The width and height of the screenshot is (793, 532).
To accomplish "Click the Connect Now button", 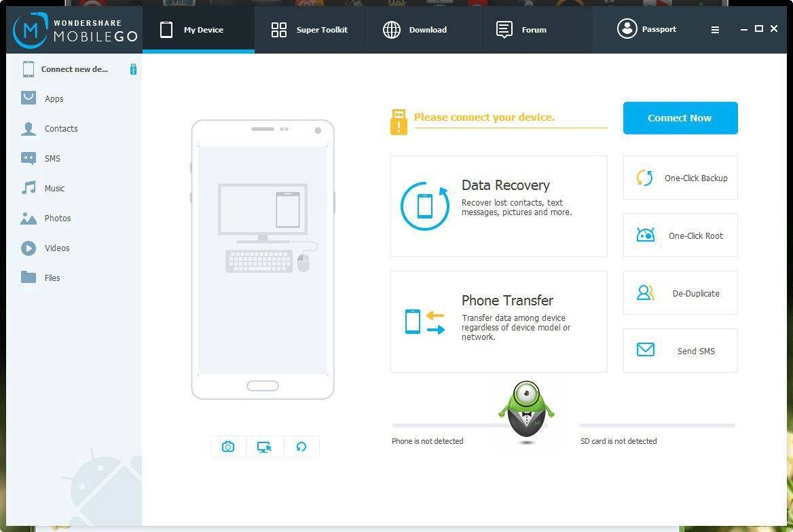I will click(x=680, y=118).
